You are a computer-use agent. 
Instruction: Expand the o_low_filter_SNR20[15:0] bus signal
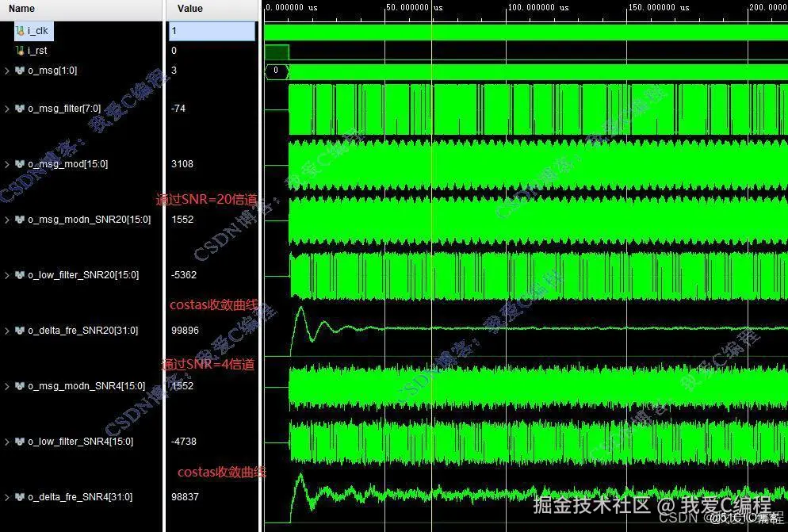click(8, 274)
